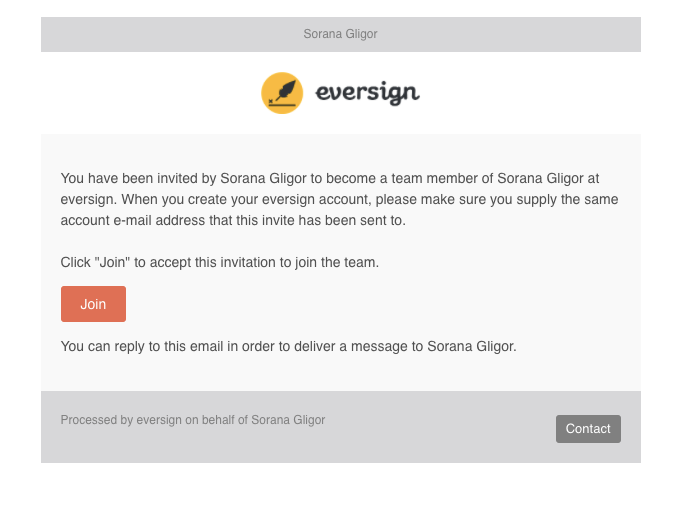
Task: Select the Sorana Gligor header title
Action: [x=340, y=34]
